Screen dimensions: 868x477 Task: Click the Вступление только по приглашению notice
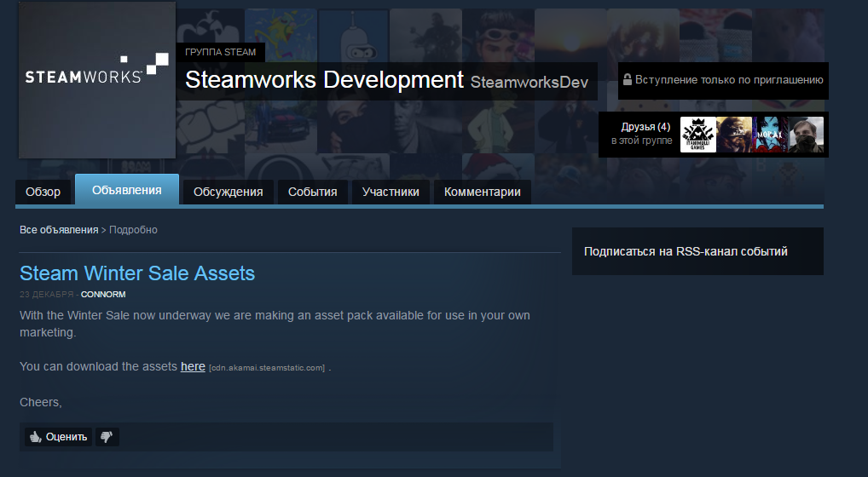tap(729, 79)
